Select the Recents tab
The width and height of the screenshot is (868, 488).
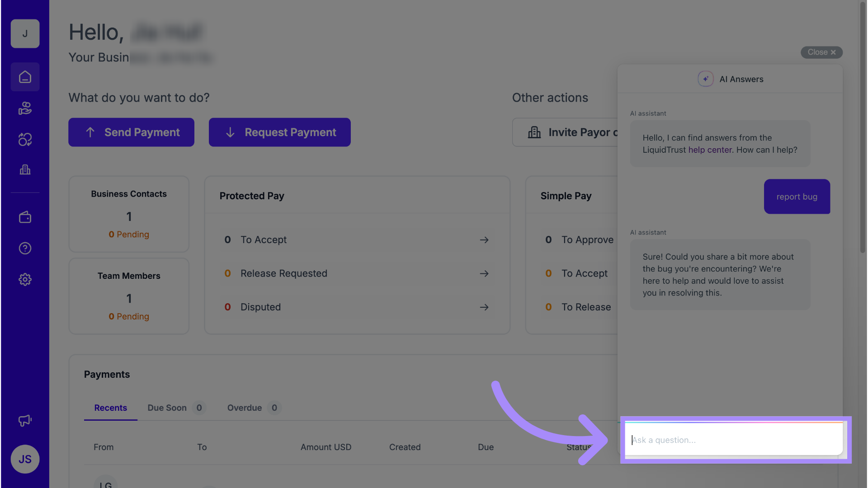(110, 408)
